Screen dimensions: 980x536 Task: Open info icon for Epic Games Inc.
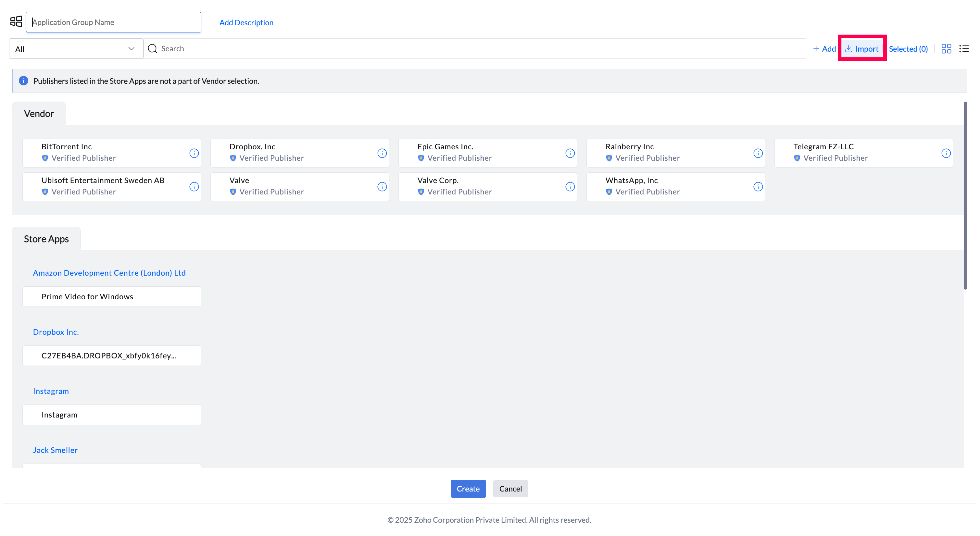pyautogui.click(x=570, y=153)
